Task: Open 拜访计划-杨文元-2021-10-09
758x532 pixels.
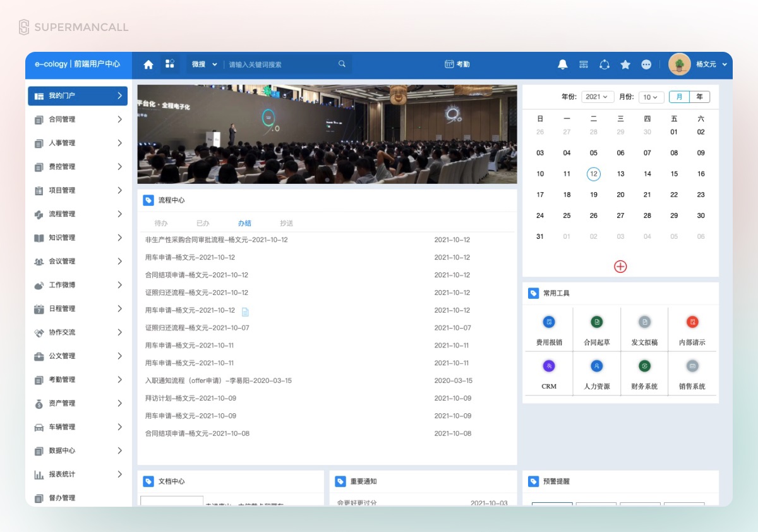Action: pos(191,399)
